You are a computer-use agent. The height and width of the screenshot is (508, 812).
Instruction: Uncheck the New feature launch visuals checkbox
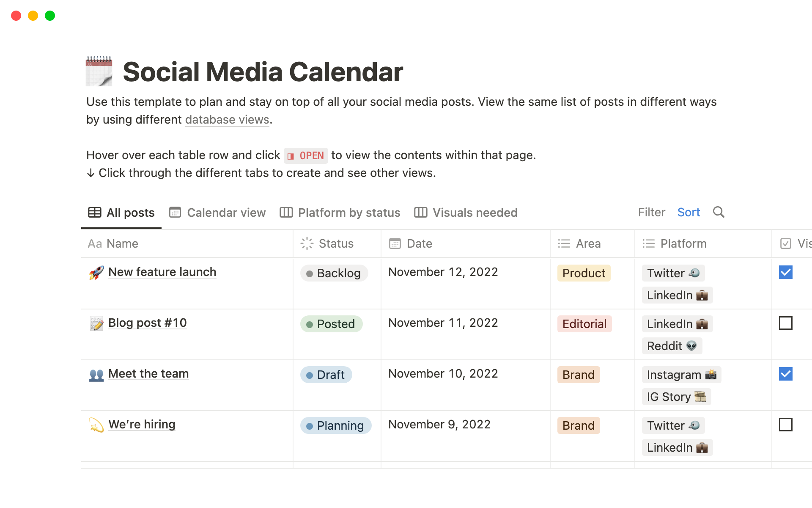point(785,273)
